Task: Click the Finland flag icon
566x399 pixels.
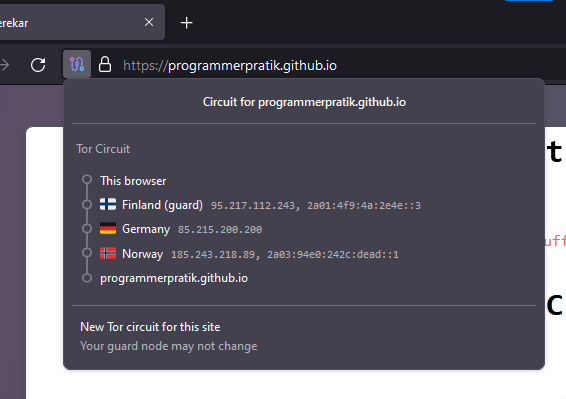Action: (x=108, y=204)
